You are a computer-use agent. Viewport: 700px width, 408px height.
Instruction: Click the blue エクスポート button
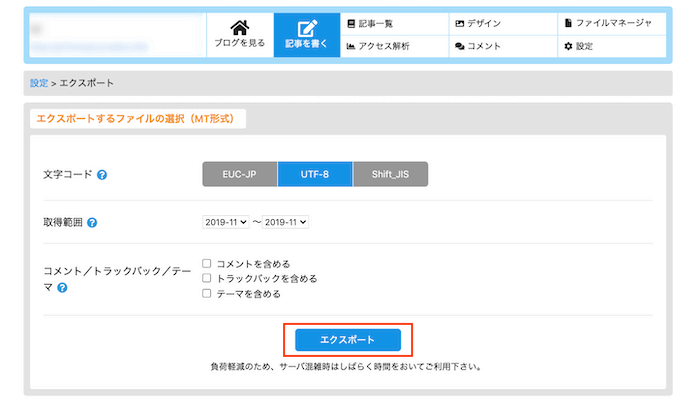[348, 340]
